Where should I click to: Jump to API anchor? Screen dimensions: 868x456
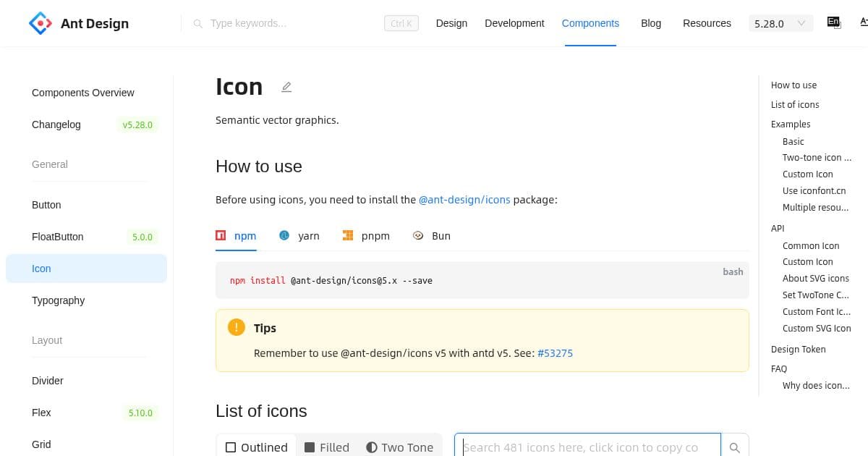click(x=778, y=228)
